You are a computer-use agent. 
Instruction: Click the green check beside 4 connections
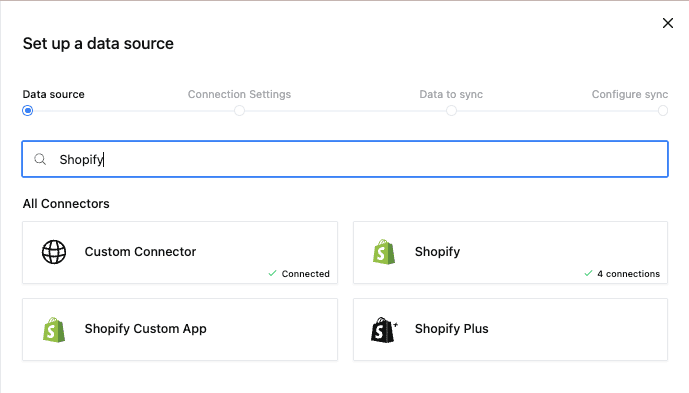(x=588, y=273)
